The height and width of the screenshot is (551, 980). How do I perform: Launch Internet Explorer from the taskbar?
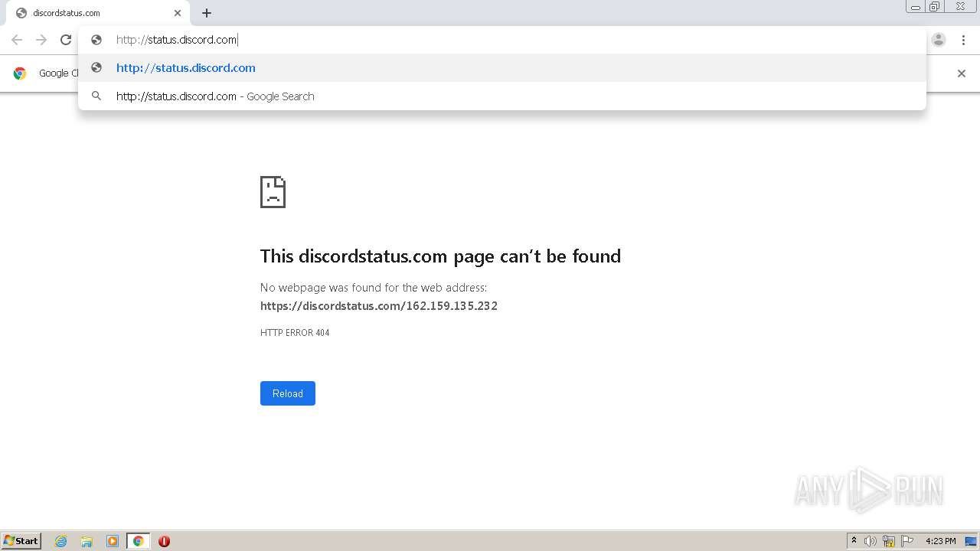coord(61,541)
